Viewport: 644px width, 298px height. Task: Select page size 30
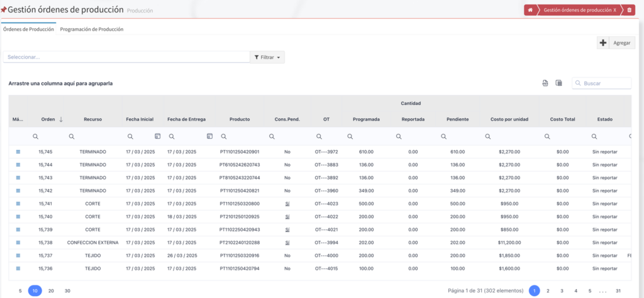click(67, 290)
